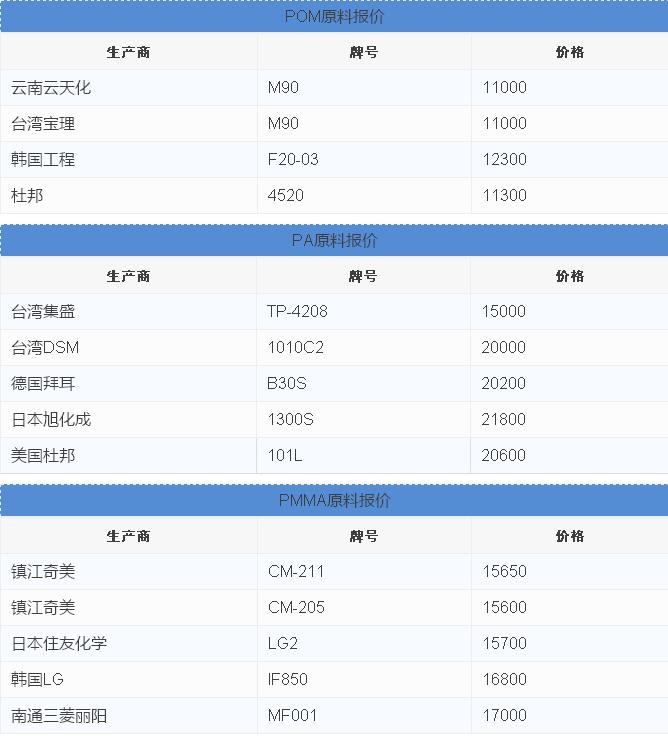Select 镇江奇美 in the CM-205 row

tap(128, 607)
